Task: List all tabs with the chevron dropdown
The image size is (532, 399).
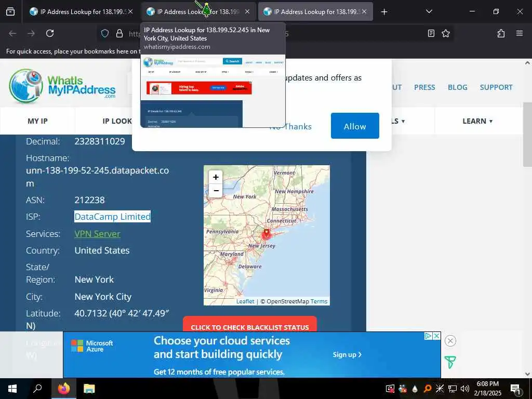Action: tap(429, 11)
